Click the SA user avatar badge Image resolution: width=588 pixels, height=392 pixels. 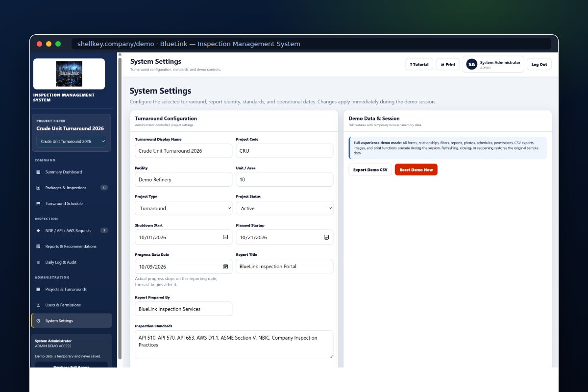(472, 64)
